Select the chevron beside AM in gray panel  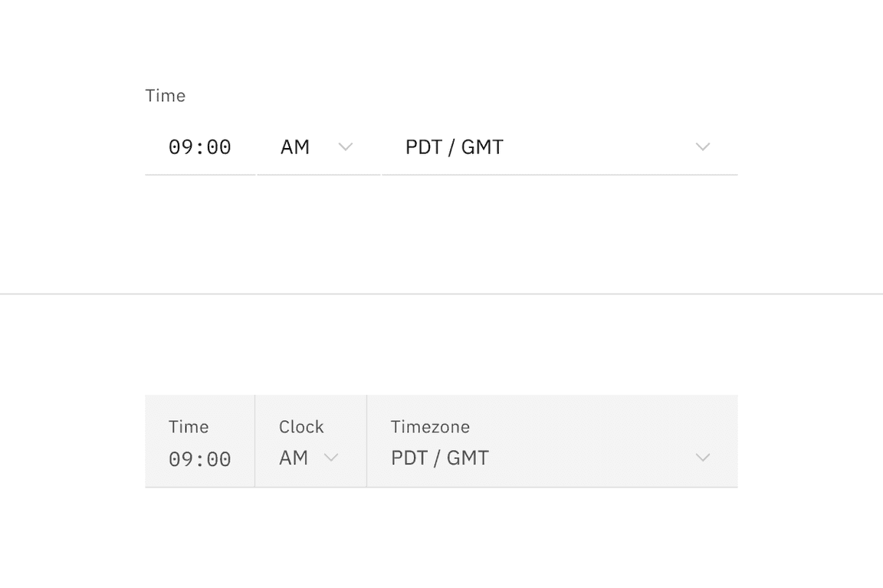(x=332, y=458)
